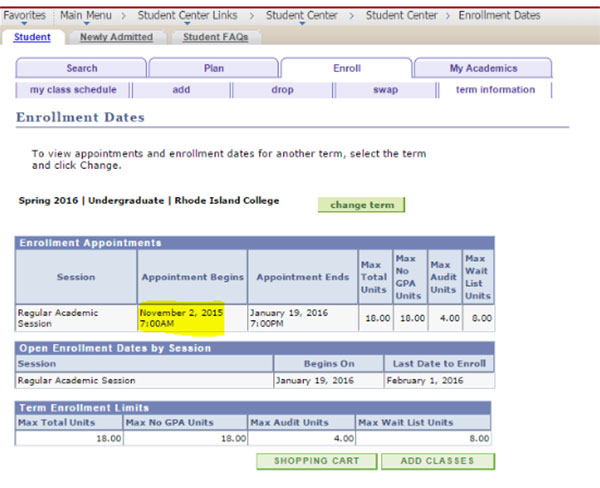Go to the Student FAQs tab

click(x=216, y=37)
